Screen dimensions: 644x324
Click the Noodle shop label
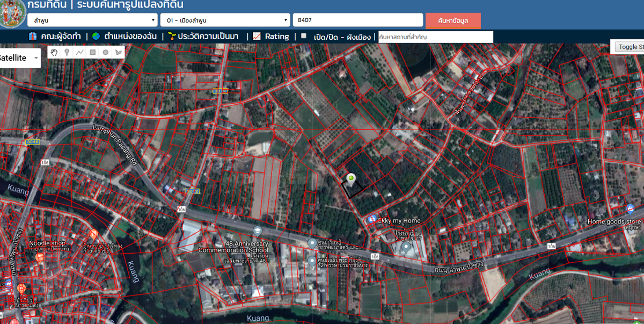tap(47, 243)
